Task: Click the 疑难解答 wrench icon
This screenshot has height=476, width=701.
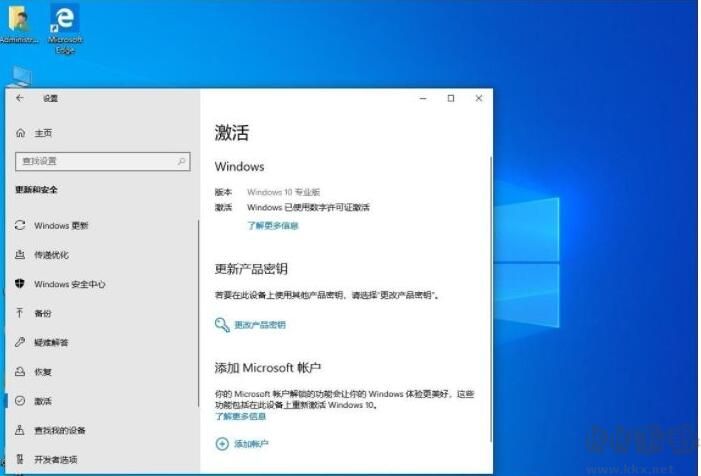Action: pos(20,342)
